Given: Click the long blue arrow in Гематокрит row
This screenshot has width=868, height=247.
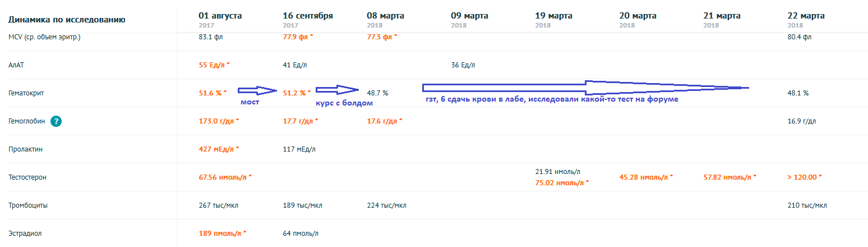Looking at the screenshot, I should (x=585, y=88).
